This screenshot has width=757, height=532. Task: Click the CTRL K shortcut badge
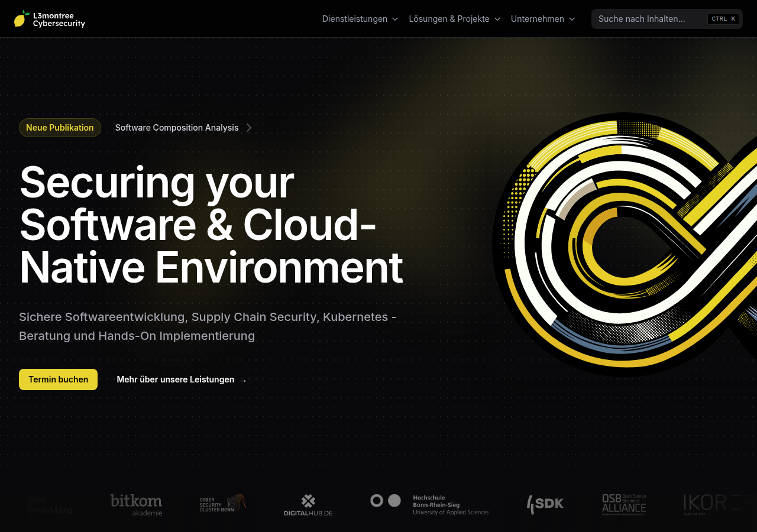[x=723, y=19]
